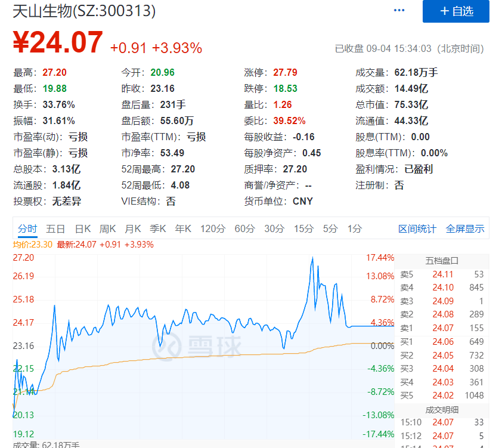Screen dimensions: 499x448
Task: Click the 买2 order row at 24.05
Action: click(x=442, y=356)
